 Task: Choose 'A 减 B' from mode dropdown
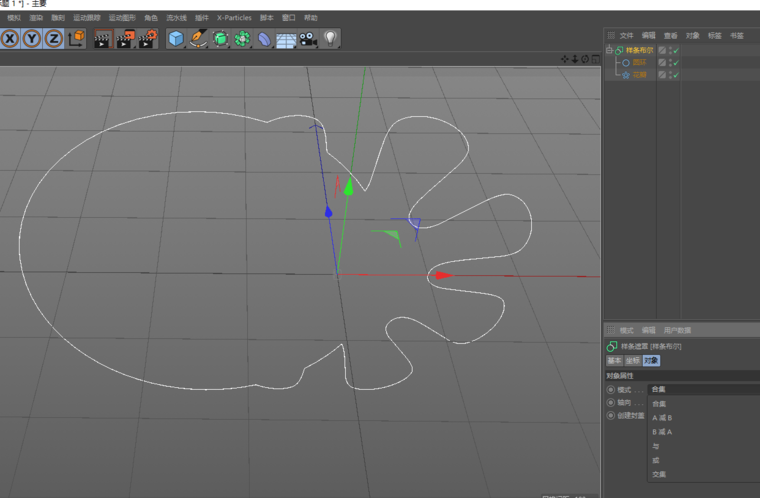coord(662,418)
